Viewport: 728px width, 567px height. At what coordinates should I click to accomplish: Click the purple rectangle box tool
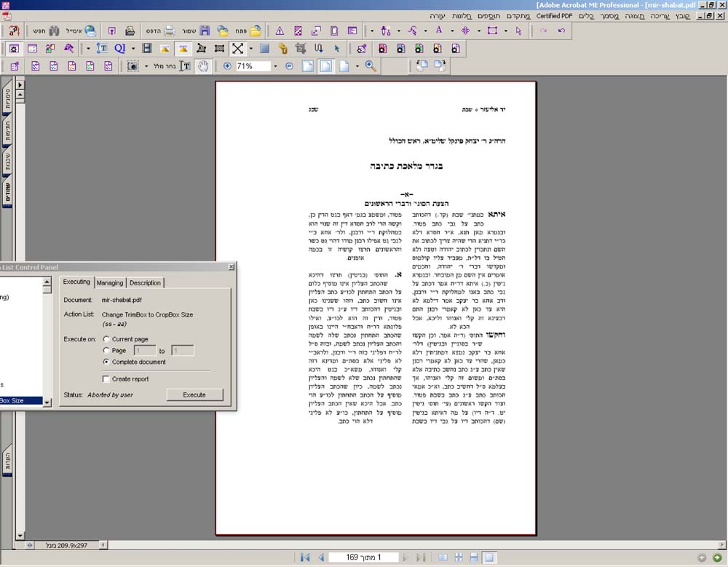(x=492, y=31)
